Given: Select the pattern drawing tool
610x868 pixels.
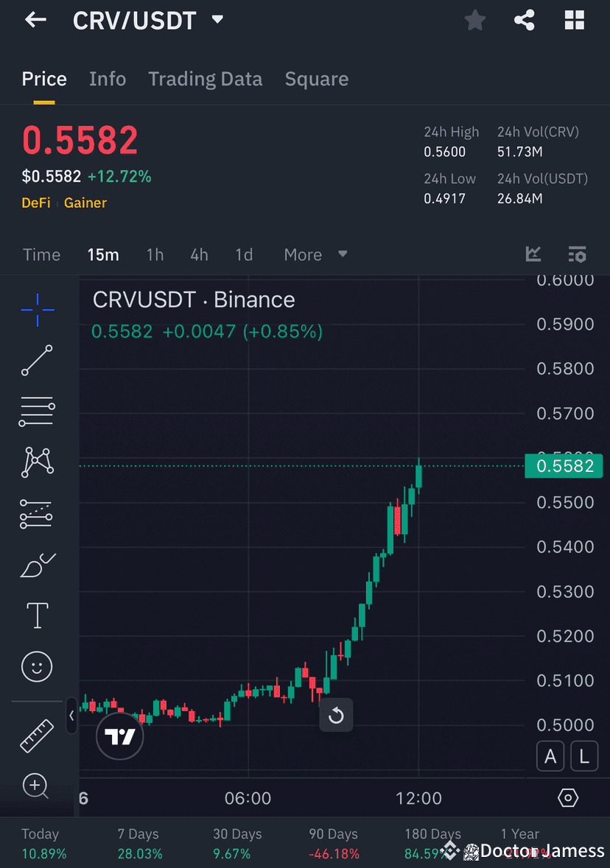Looking at the screenshot, I should (36, 462).
